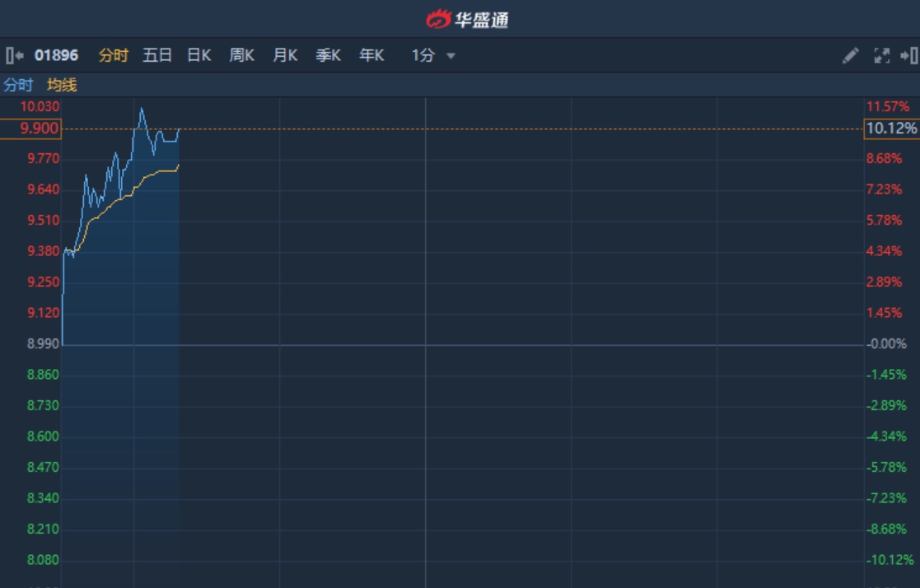Toggle the yellow 均线 line legend
Viewport: 920px width, 588px height.
(62, 85)
